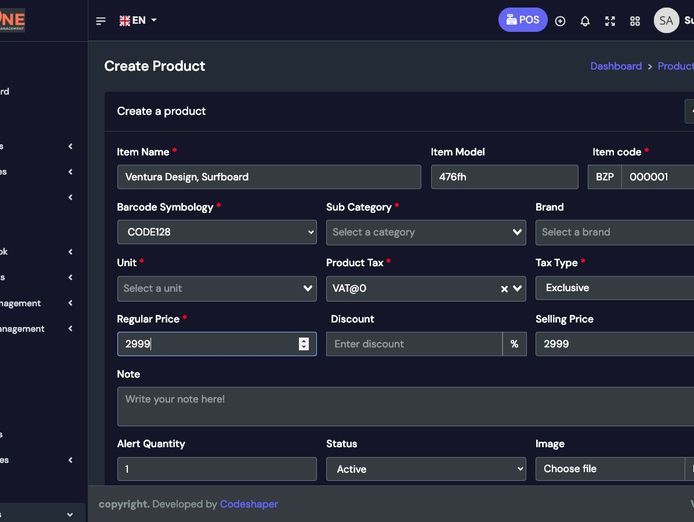Viewport: 694px width, 522px height.
Task: Clear the VAT@0 product tax selection
Action: pos(504,289)
